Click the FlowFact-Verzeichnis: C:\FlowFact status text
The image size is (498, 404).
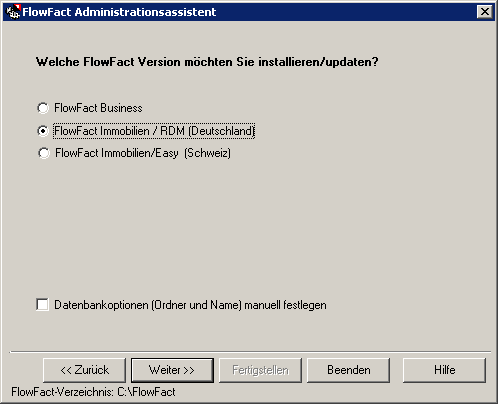(x=93, y=392)
